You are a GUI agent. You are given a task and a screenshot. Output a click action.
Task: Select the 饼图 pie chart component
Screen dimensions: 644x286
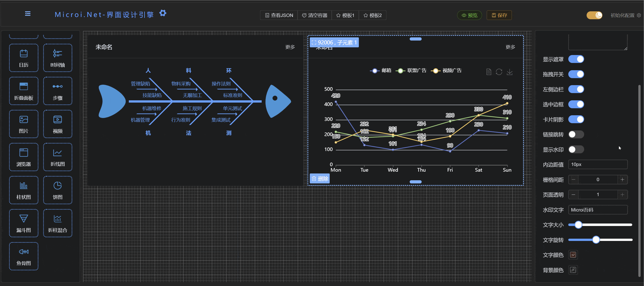(57, 190)
